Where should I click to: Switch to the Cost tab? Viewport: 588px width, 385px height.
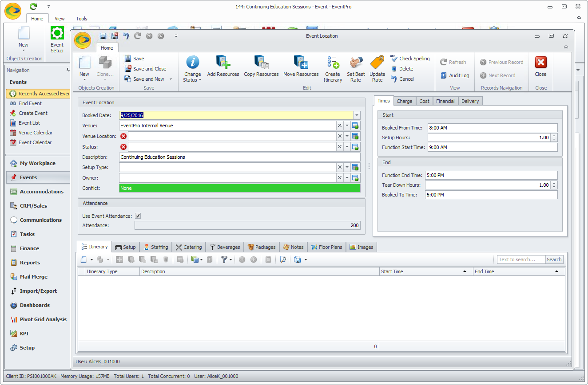[x=424, y=101]
